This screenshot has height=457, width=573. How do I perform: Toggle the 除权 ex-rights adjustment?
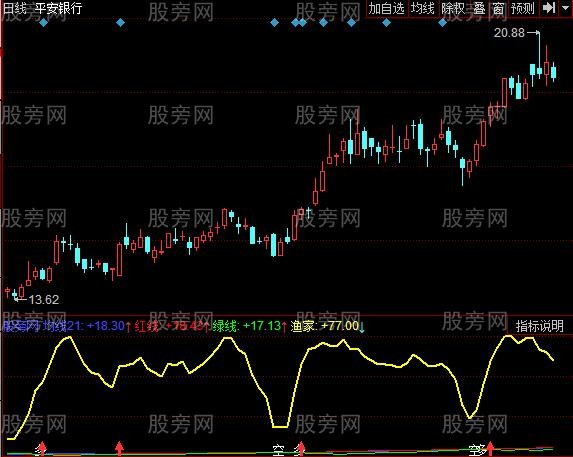pyautogui.click(x=453, y=8)
